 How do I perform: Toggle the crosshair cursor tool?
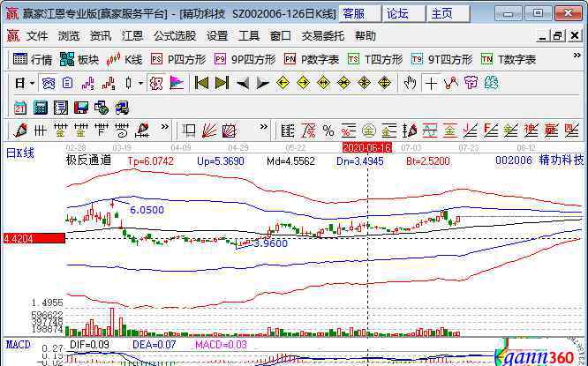(431, 83)
